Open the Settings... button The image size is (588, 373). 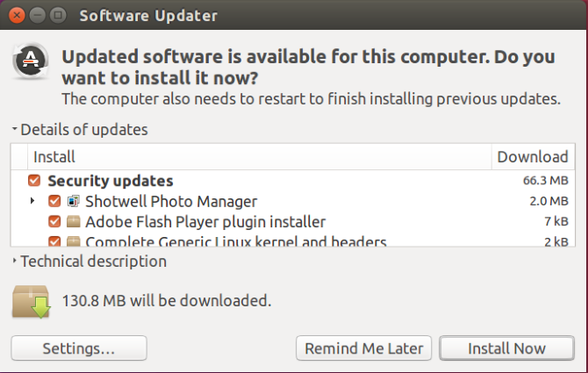[x=79, y=348]
